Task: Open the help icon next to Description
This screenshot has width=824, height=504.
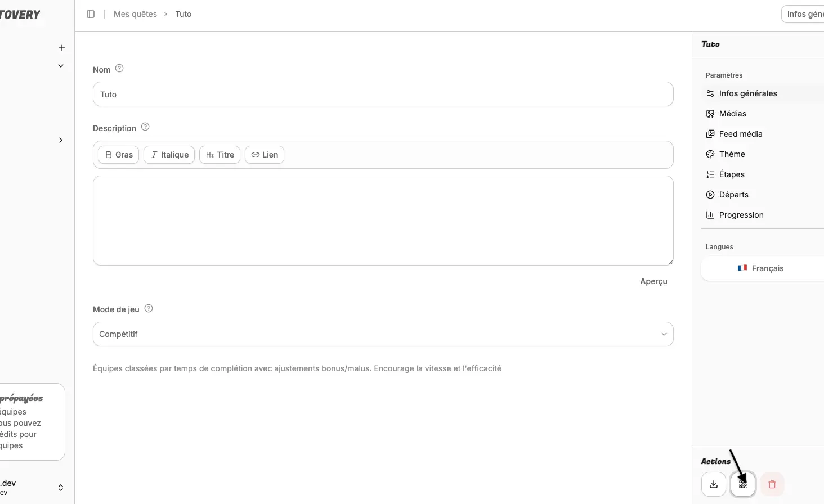Action: click(145, 127)
